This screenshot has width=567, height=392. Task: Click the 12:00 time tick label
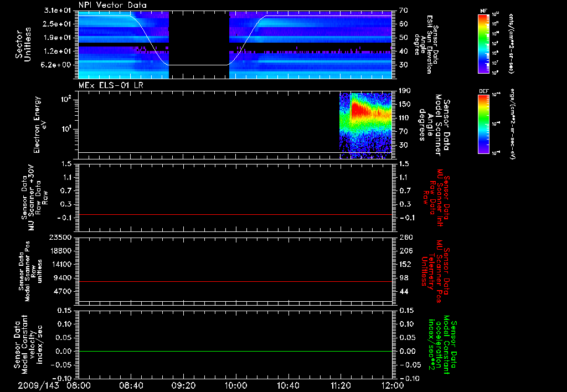(393, 385)
